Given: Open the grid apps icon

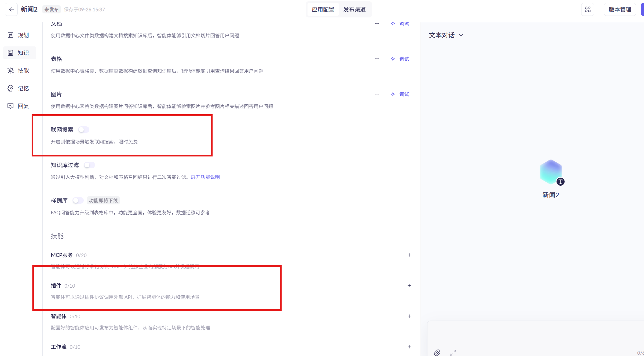Looking at the screenshot, I should click(x=587, y=9).
